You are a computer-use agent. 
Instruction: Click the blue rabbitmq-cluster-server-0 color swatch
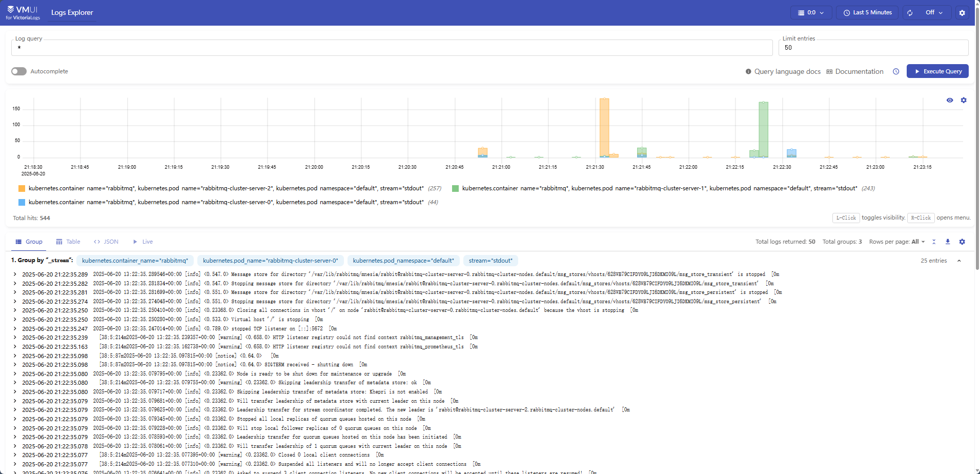21,202
